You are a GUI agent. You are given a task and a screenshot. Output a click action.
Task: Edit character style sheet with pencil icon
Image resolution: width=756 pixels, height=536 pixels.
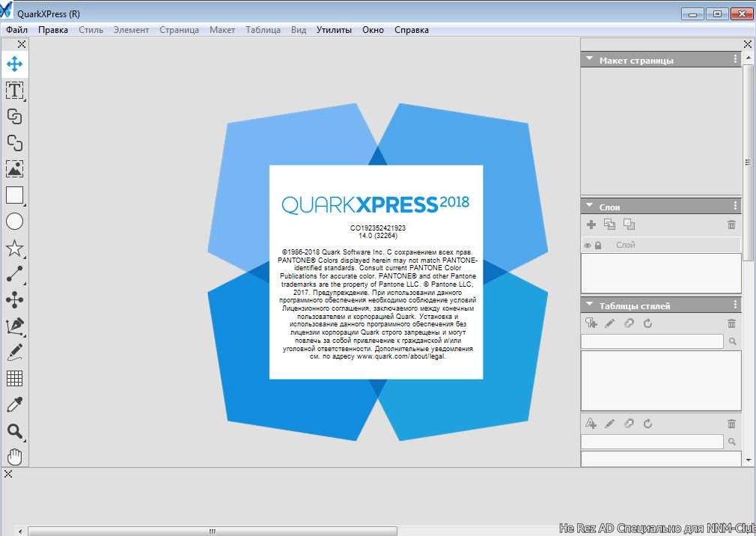610,424
